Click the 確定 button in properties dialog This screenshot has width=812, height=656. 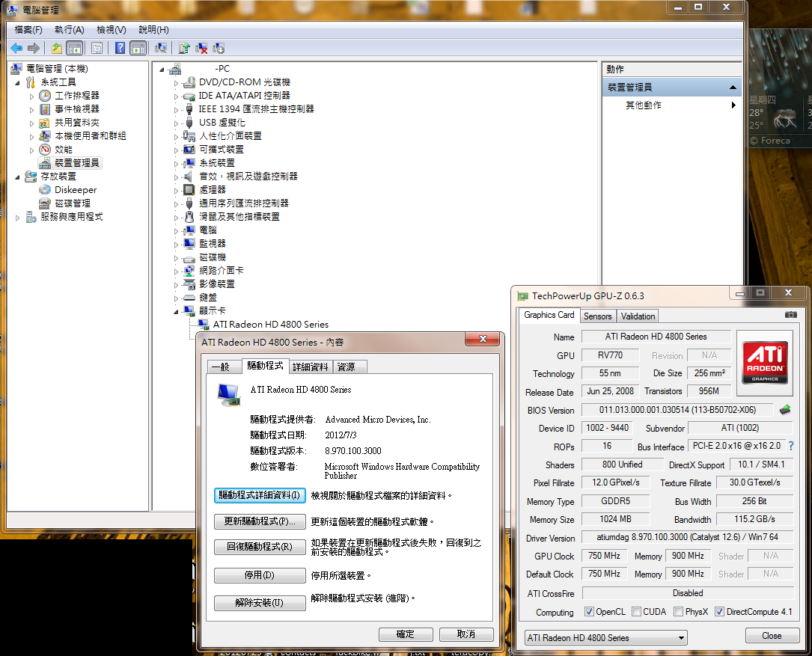tap(406, 634)
